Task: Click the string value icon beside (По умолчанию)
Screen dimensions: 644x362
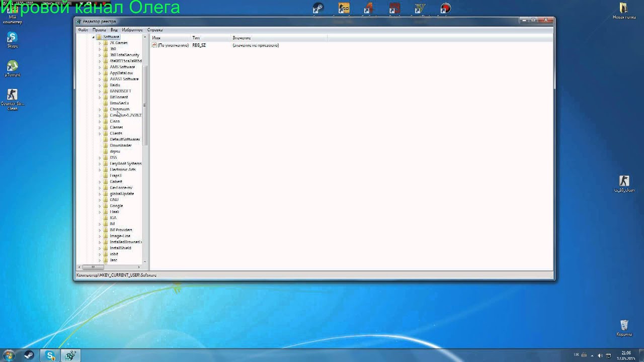Action: click(154, 45)
